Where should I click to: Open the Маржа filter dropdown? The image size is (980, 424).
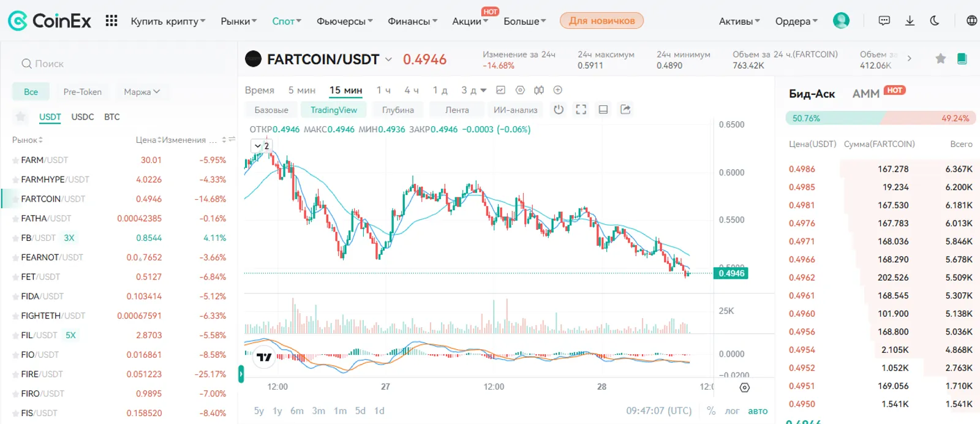tap(142, 92)
